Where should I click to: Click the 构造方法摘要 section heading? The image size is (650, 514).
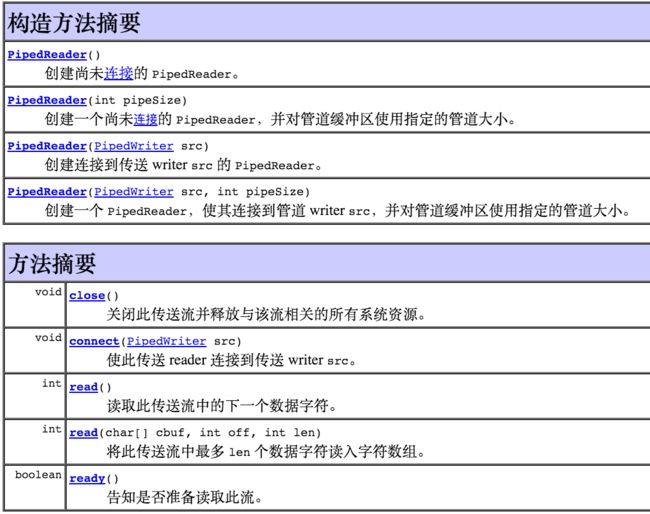[74, 23]
